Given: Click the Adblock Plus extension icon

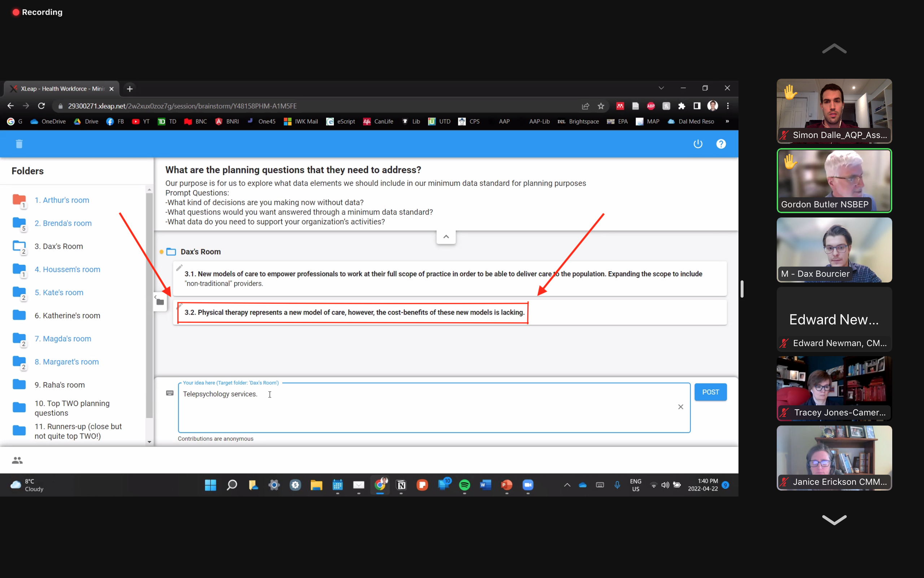Looking at the screenshot, I should click(x=651, y=106).
